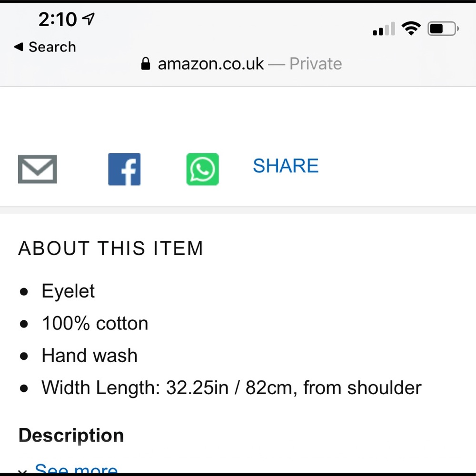Image resolution: width=476 pixels, height=476 pixels.
Task: Tap the Private browsing label
Action: point(316,64)
